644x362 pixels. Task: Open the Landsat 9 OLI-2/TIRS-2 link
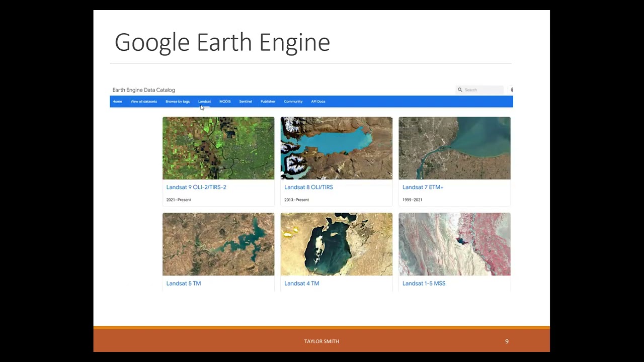196,187
